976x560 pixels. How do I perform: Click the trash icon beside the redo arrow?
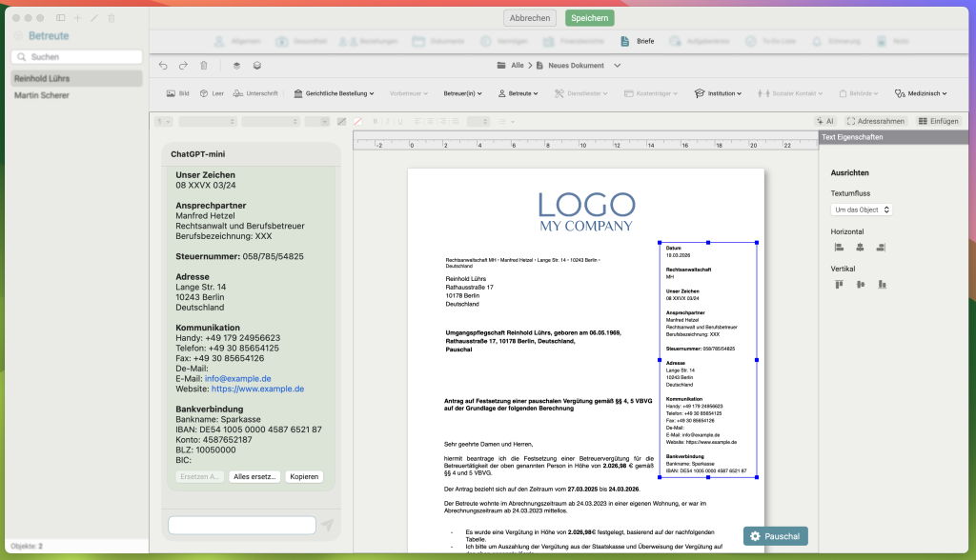(x=203, y=66)
